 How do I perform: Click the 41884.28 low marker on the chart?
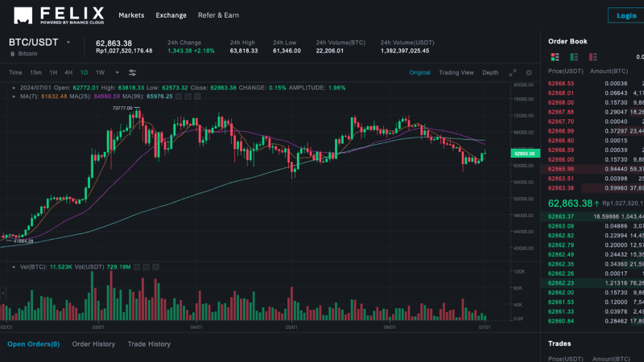pyautogui.click(x=23, y=241)
